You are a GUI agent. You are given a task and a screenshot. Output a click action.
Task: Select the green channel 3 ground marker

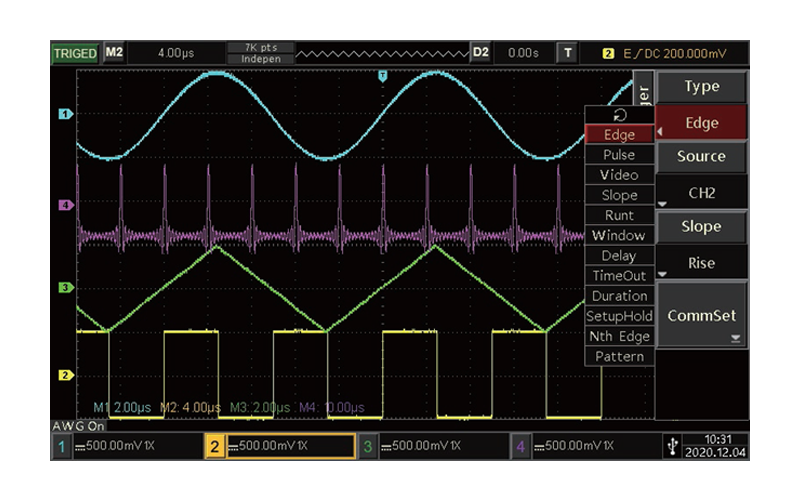point(66,287)
